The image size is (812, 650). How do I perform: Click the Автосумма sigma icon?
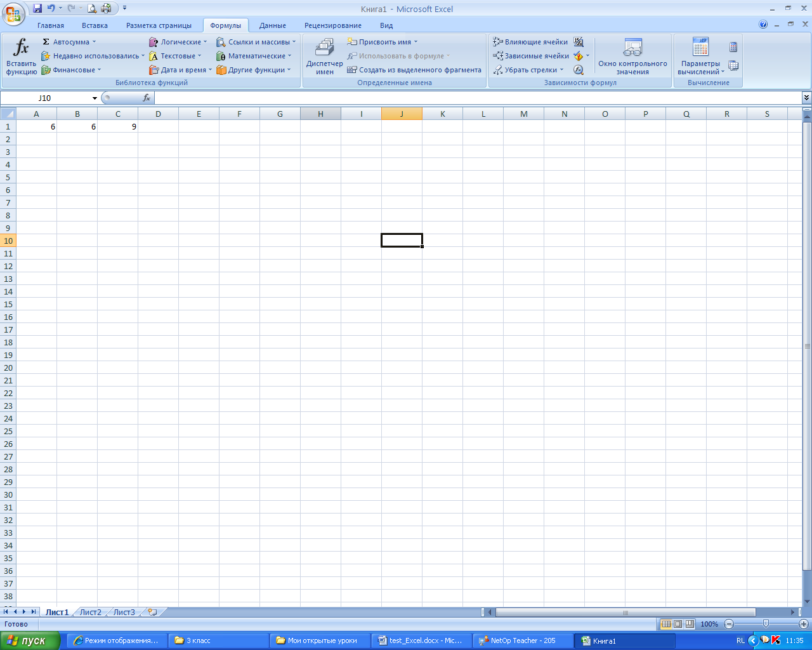pyautogui.click(x=46, y=42)
